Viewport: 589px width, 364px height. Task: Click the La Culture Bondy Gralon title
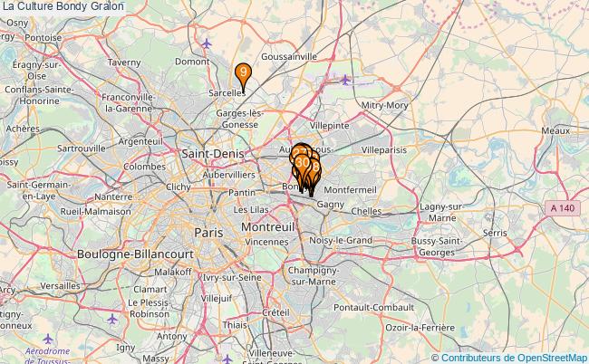[x=63, y=6]
